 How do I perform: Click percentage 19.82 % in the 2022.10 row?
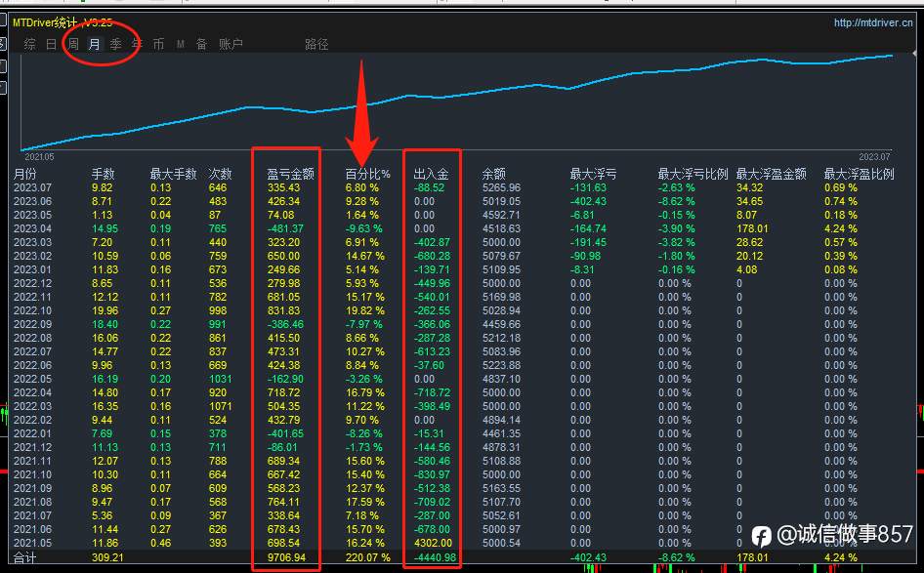[x=364, y=311]
